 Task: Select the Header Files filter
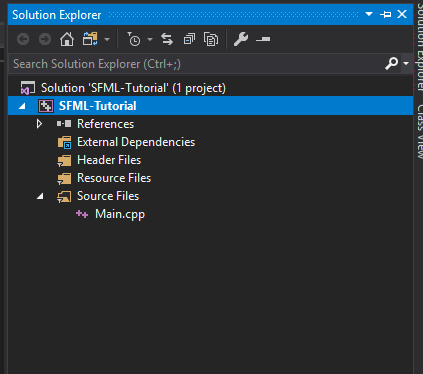pyautogui.click(x=109, y=160)
